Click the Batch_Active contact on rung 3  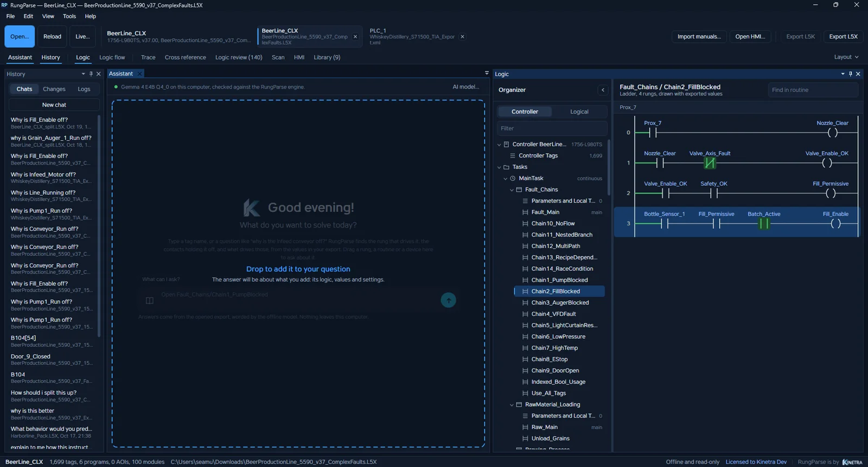764,224
